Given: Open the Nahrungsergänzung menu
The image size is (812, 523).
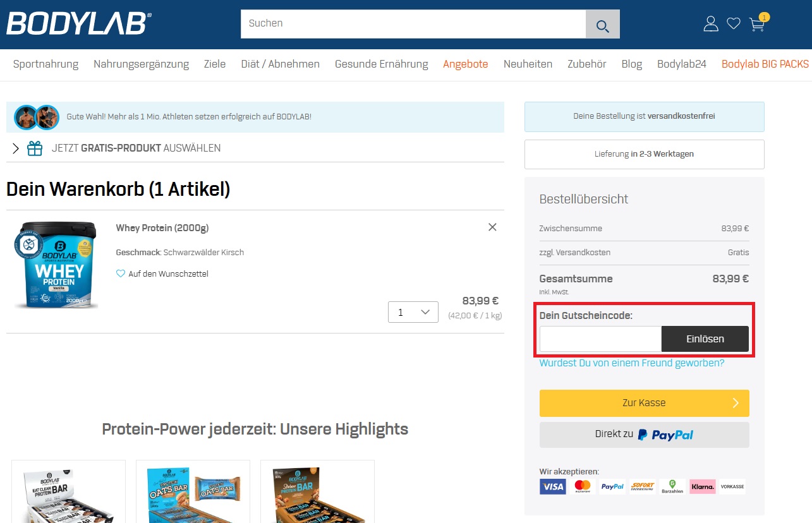Looking at the screenshot, I should [x=141, y=64].
